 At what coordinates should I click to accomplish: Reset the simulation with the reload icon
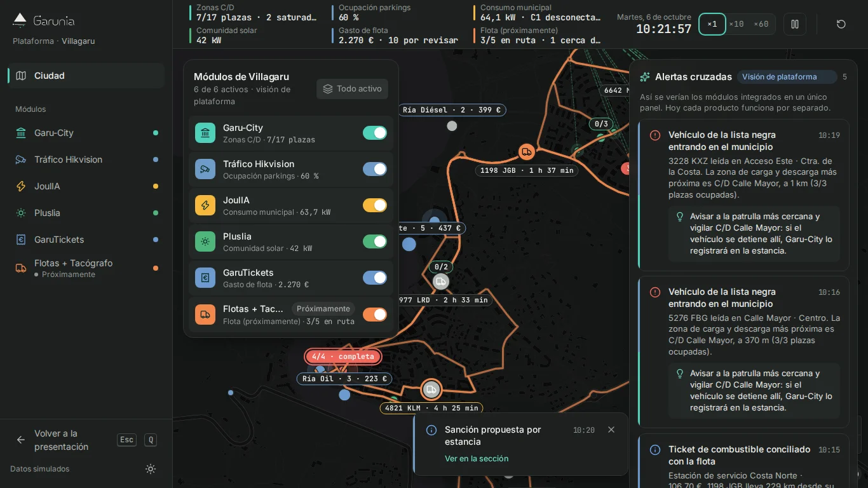coord(841,24)
